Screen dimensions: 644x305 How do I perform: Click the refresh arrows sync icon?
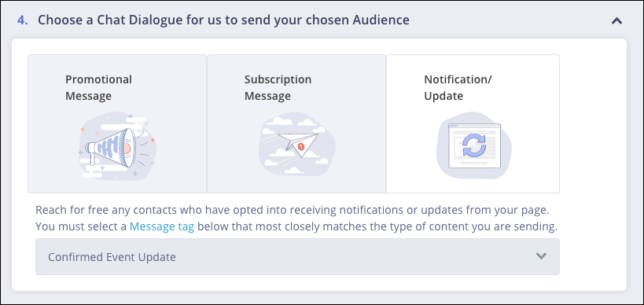474,145
